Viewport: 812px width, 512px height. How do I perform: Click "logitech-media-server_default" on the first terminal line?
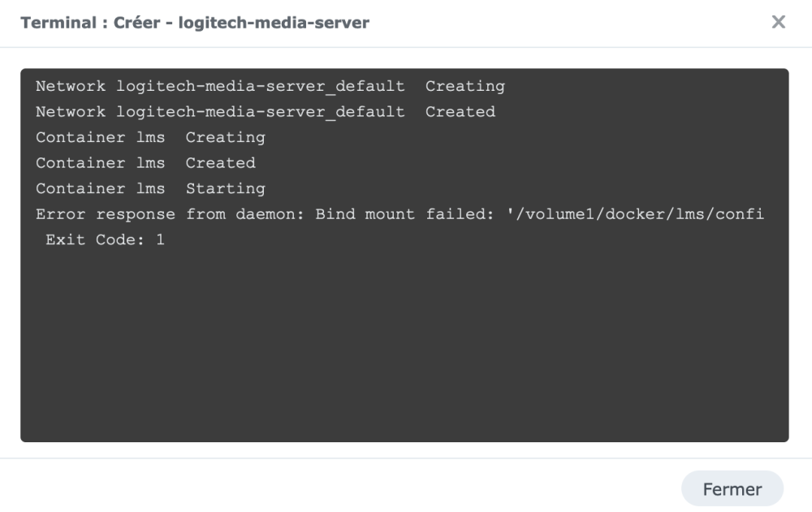point(260,86)
